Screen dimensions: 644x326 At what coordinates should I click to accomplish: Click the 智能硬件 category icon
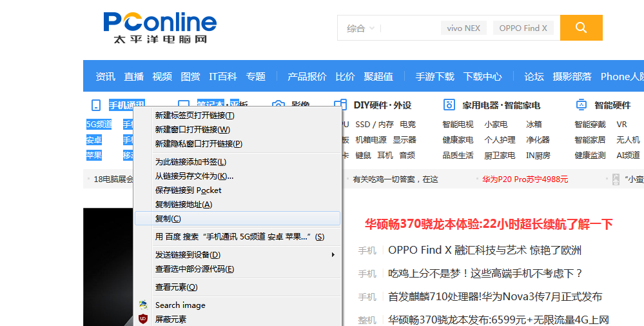point(581,105)
